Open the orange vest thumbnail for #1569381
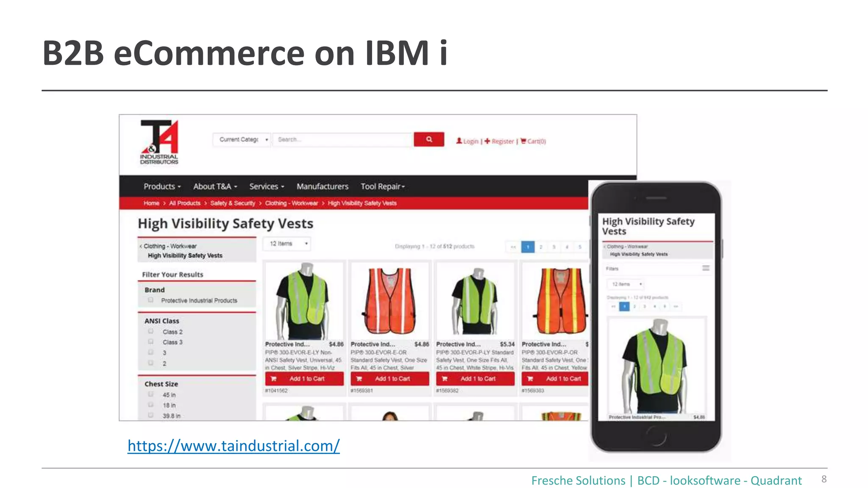The image size is (868, 488). (390, 301)
